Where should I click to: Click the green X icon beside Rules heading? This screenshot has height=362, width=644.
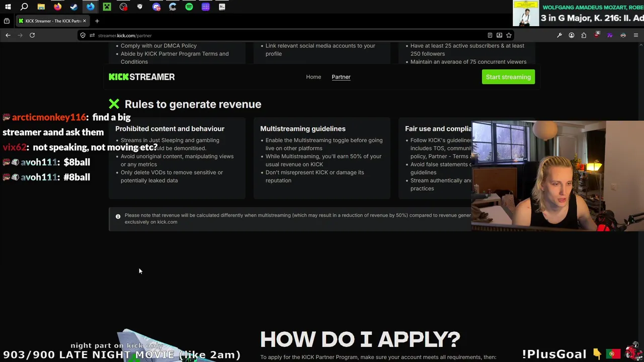pos(114,104)
